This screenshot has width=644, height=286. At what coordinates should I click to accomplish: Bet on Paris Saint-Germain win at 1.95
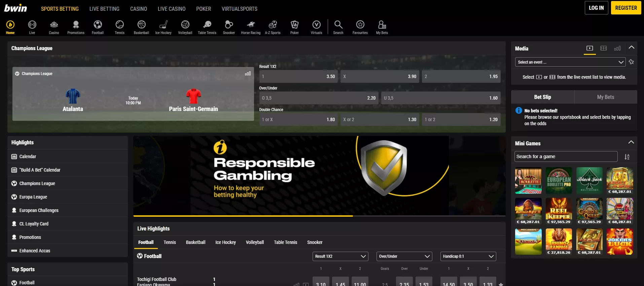461,76
